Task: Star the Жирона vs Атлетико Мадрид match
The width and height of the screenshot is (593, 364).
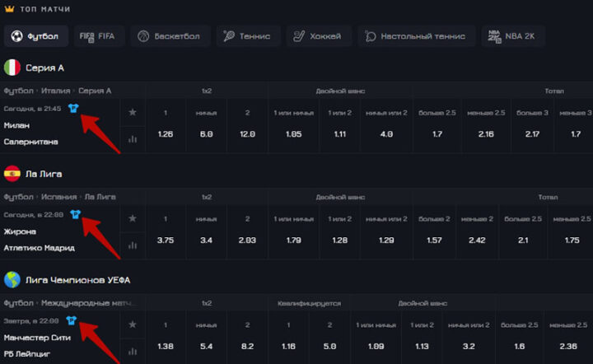Action: (132, 218)
